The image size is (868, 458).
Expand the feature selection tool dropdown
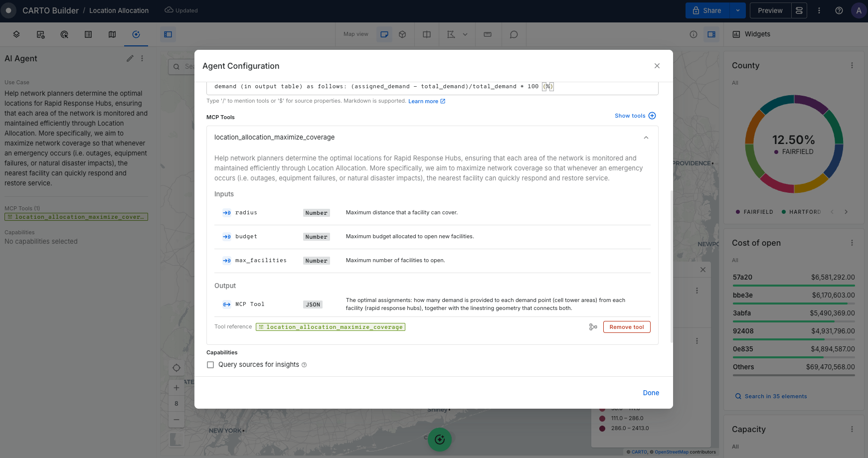(x=465, y=34)
